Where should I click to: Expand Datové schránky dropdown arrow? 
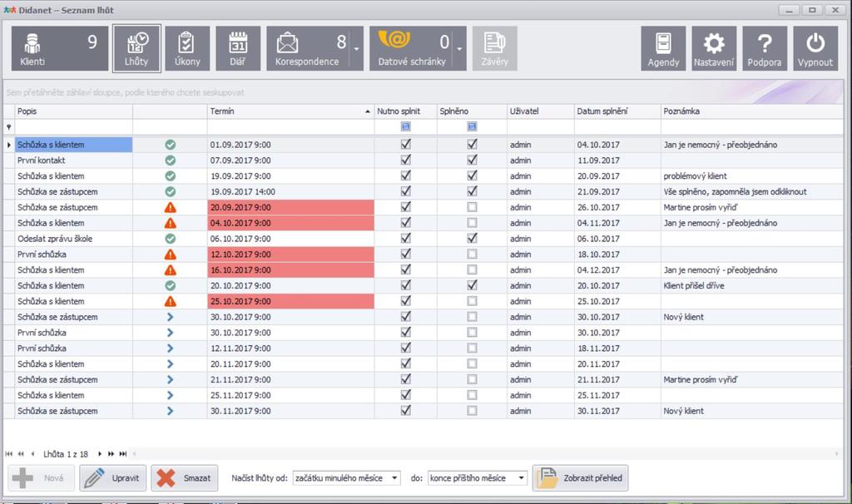point(459,48)
